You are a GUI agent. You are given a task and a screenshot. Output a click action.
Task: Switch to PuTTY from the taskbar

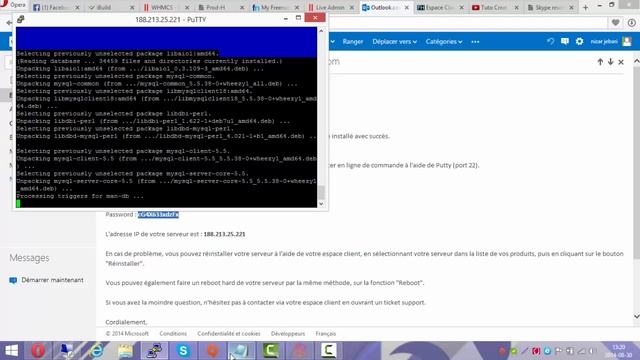(154, 351)
